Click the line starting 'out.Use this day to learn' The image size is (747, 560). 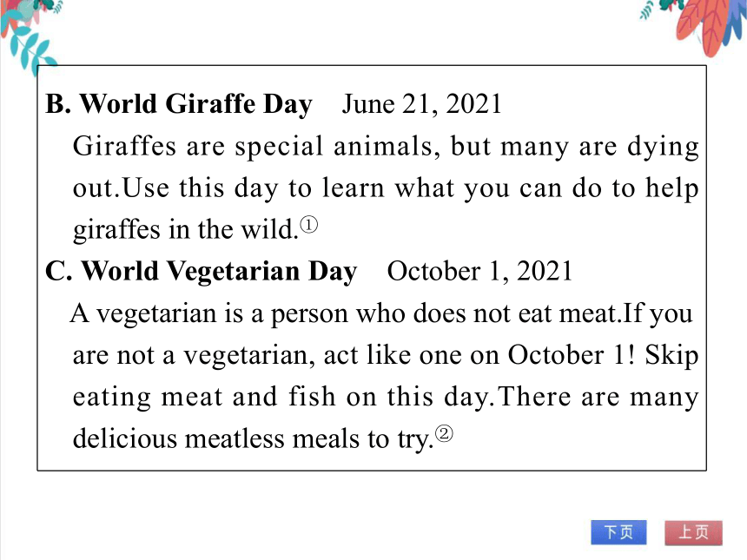coord(386,188)
